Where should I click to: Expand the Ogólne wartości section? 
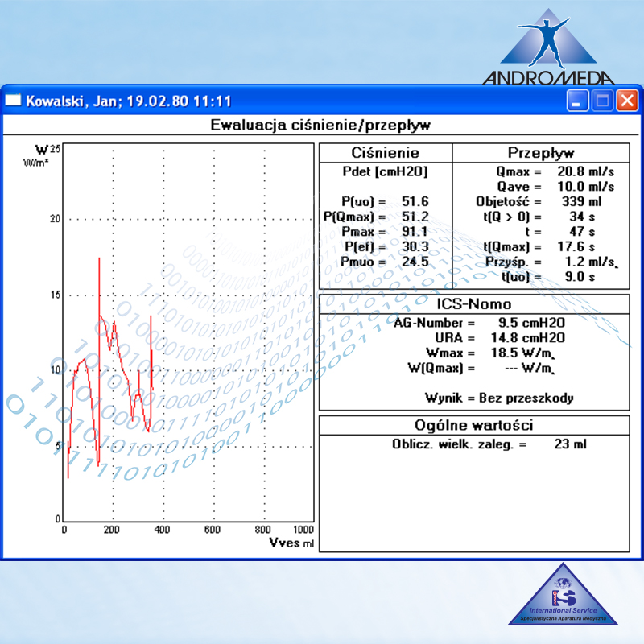pyautogui.click(x=473, y=425)
